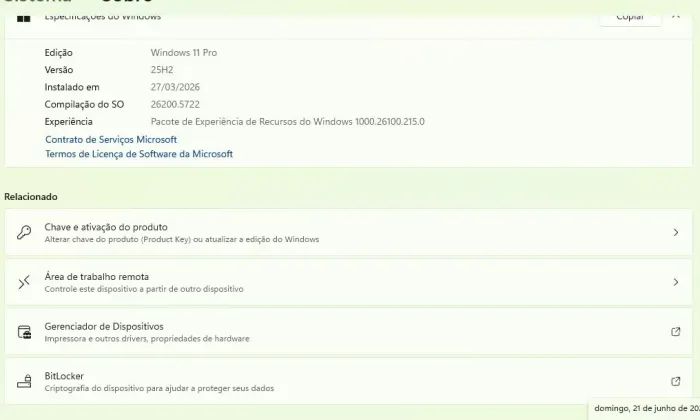Viewport: 700px width, 420px height.
Task: Click the Relacionado section heading
Action: click(31, 196)
